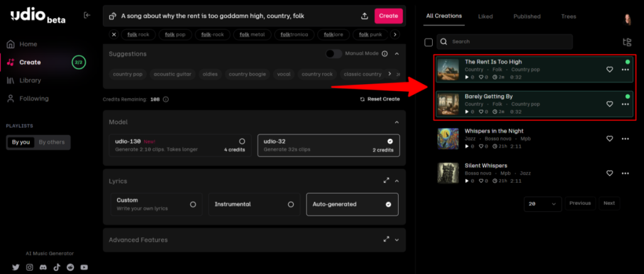This screenshot has height=274, width=644.
Task: Open the user profile avatar
Action: (628, 18)
